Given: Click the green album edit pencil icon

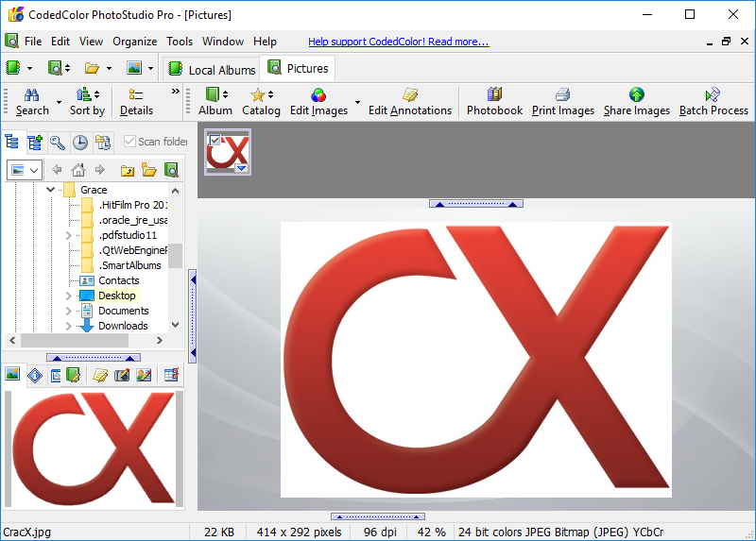Looking at the screenshot, I should pos(73,375).
